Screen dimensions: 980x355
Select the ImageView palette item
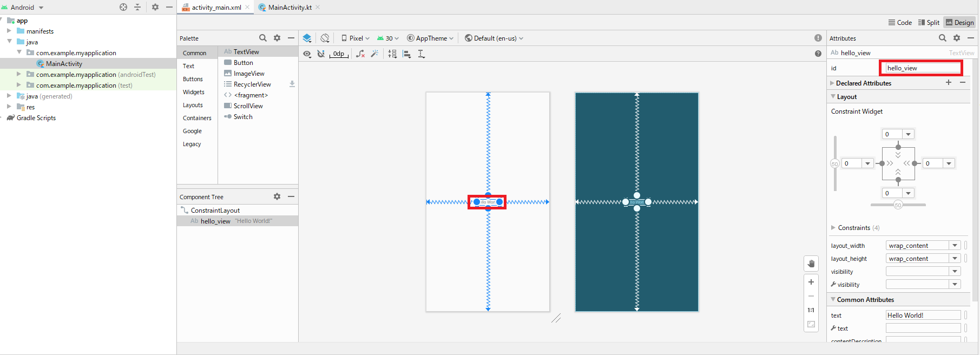pos(249,73)
